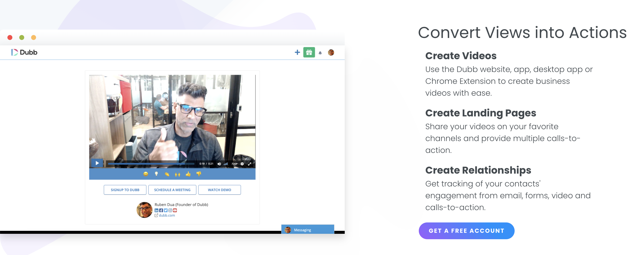Open the 720P quality selector
Viewport: 644px width, 255px height.
[235, 164]
